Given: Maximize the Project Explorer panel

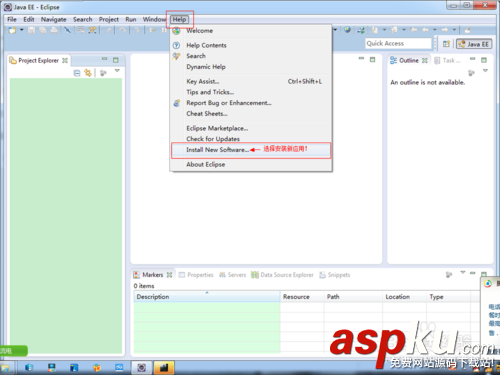Looking at the screenshot, I should tap(116, 60).
